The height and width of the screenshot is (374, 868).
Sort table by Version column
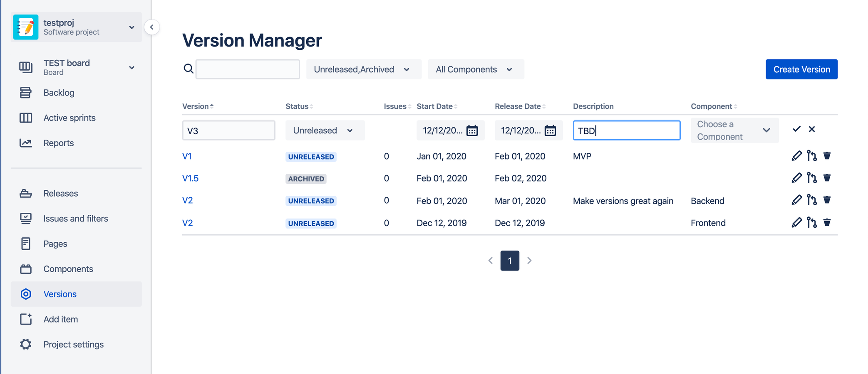(x=198, y=106)
